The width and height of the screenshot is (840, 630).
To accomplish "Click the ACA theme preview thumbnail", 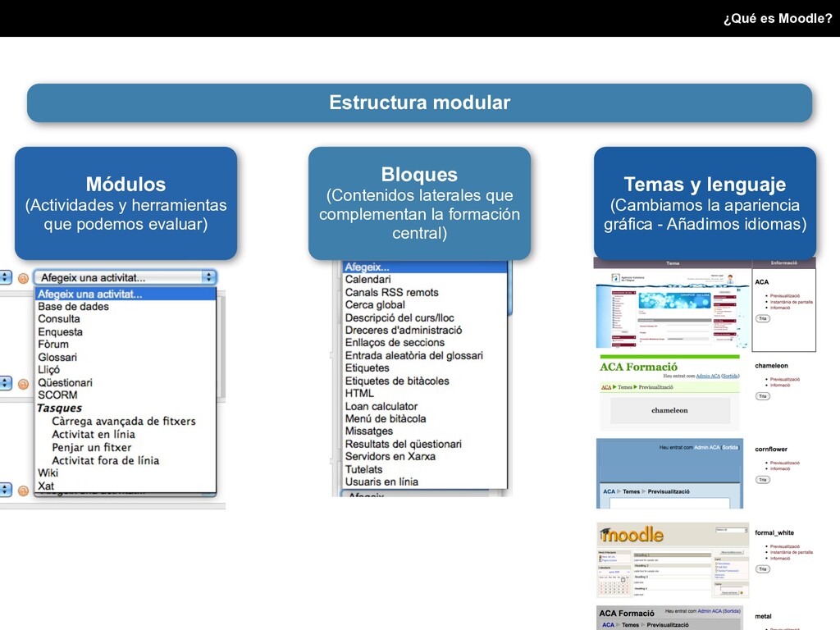I will (673, 309).
